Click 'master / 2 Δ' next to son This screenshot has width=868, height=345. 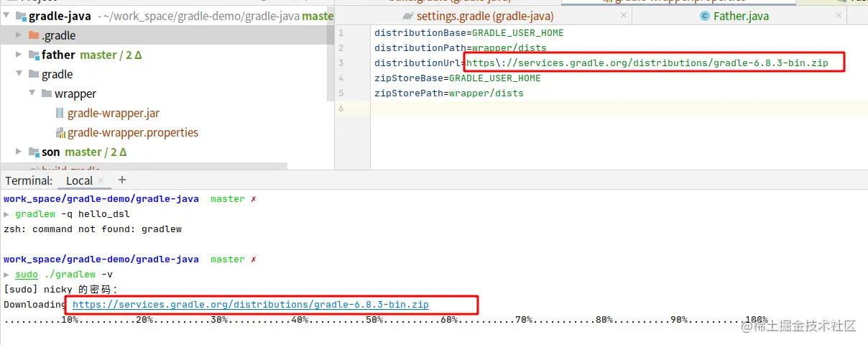(96, 152)
